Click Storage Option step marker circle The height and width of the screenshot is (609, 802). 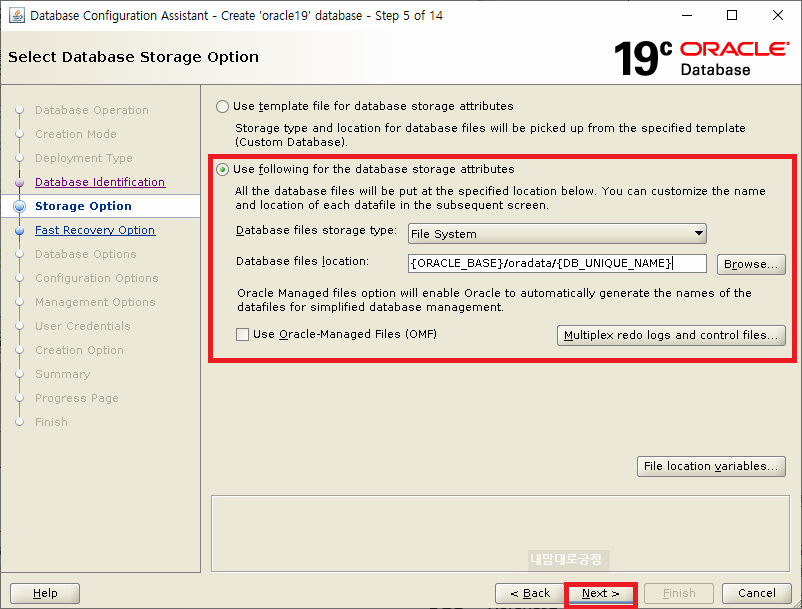pyautogui.click(x=19, y=206)
